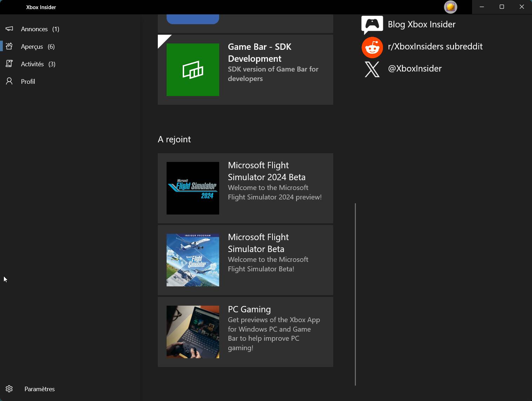Click the Flight Simulator 2024 thumbnail

(x=193, y=188)
